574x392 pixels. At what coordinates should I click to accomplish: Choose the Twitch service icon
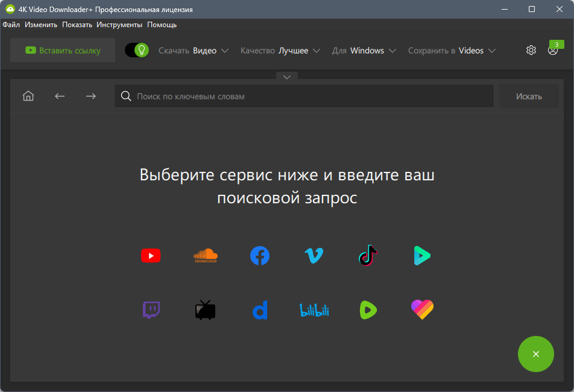(x=151, y=310)
